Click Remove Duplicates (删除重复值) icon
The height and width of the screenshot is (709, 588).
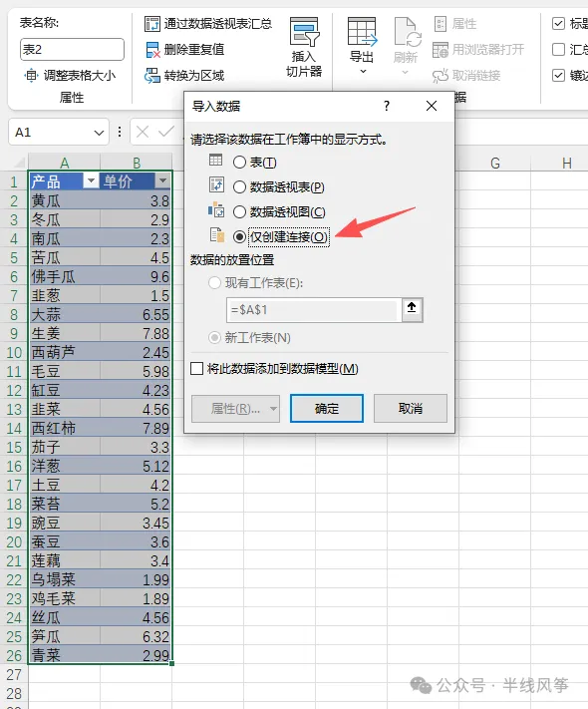point(152,50)
